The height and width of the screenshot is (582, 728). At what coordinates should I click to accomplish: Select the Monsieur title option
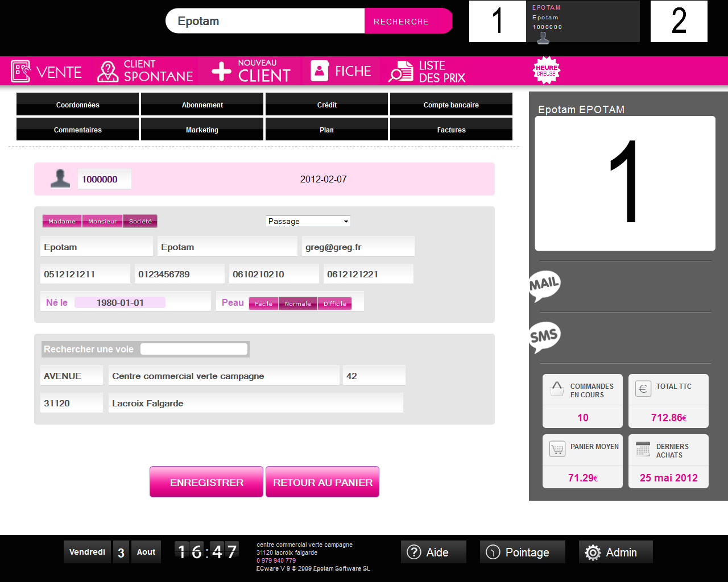pos(102,222)
